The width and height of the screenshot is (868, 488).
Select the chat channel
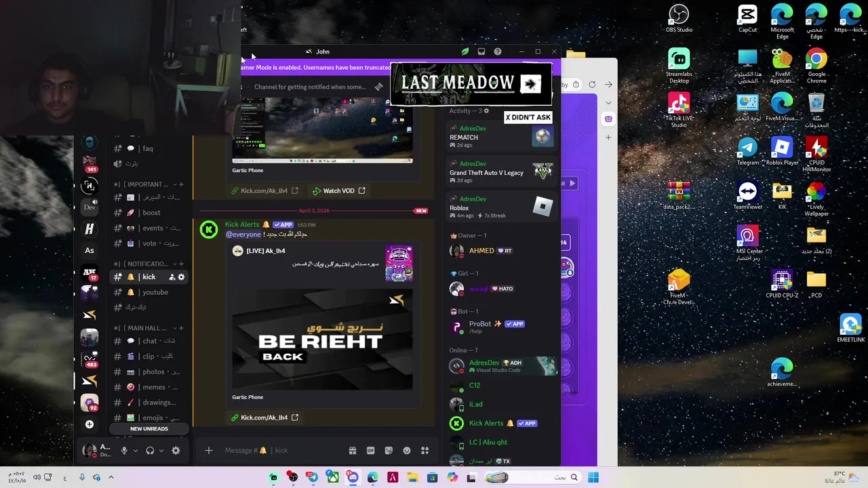click(148, 341)
